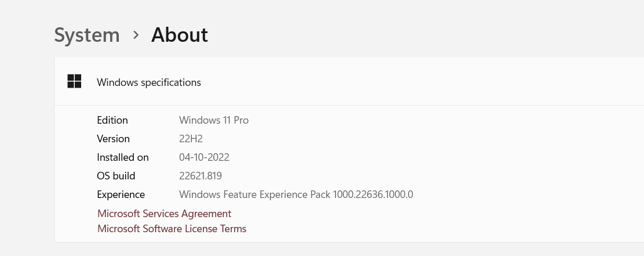Viewport: 644px width, 256px height.
Task: Select the installed date 04-10-2022
Action: [204, 157]
